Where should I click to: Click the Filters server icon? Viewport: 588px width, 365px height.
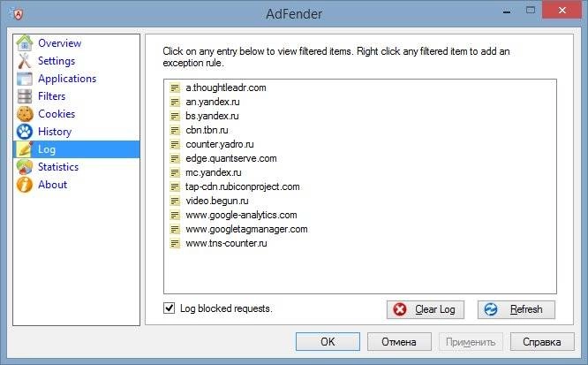click(x=25, y=96)
